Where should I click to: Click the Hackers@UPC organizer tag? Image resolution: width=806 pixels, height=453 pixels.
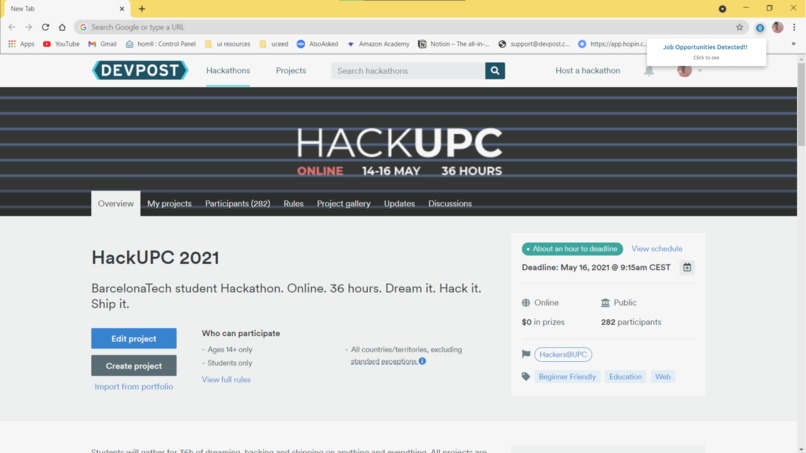pos(563,354)
